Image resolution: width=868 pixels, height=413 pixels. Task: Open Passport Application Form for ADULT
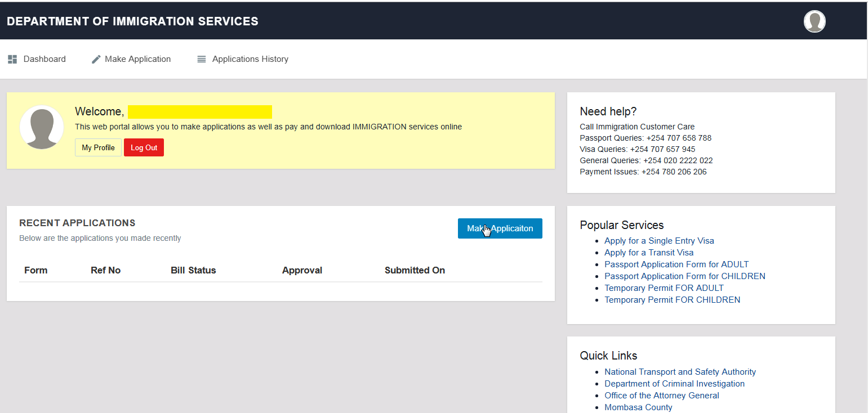(676, 264)
